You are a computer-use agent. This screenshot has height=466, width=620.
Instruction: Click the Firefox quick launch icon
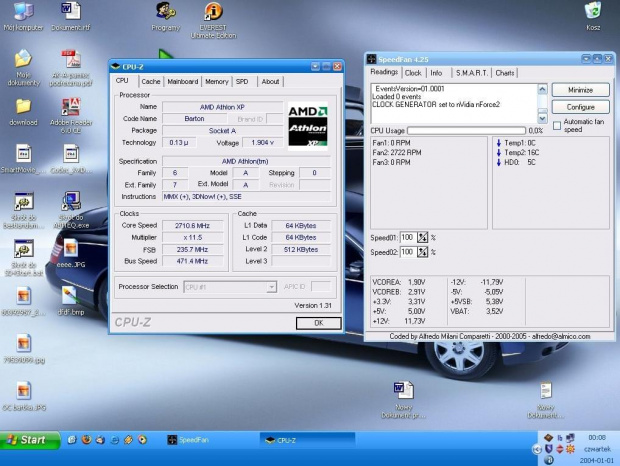pyautogui.click(x=86, y=440)
